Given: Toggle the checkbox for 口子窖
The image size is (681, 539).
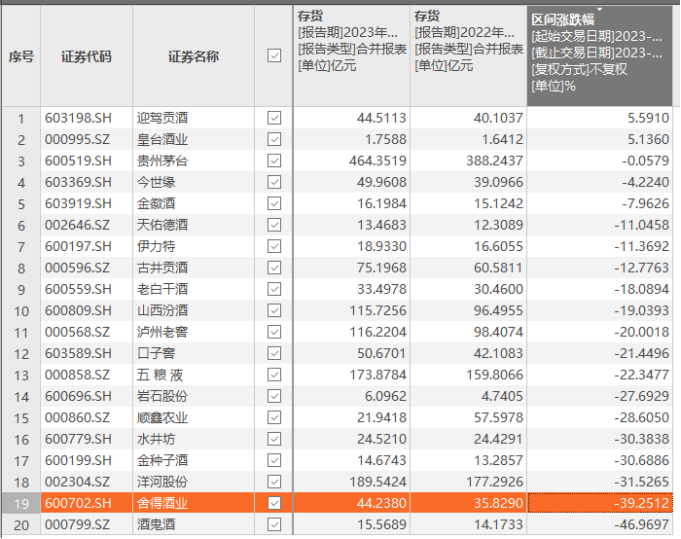Looking at the screenshot, I should (x=274, y=353).
